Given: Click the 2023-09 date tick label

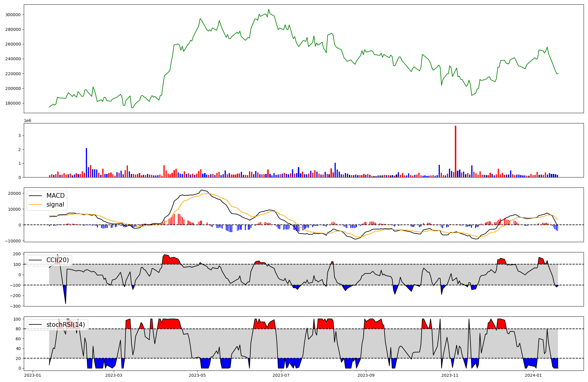Looking at the screenshot, I should [x=366, y=375].
